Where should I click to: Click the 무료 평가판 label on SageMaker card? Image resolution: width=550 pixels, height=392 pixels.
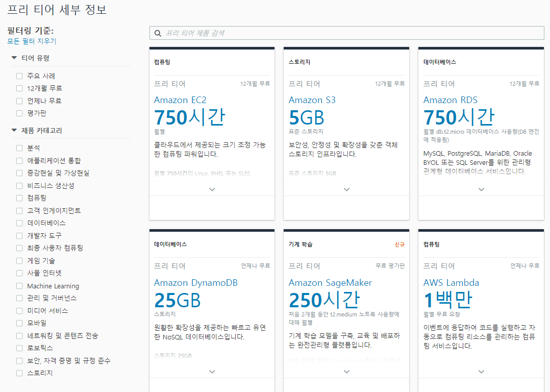tap(390, 265)
